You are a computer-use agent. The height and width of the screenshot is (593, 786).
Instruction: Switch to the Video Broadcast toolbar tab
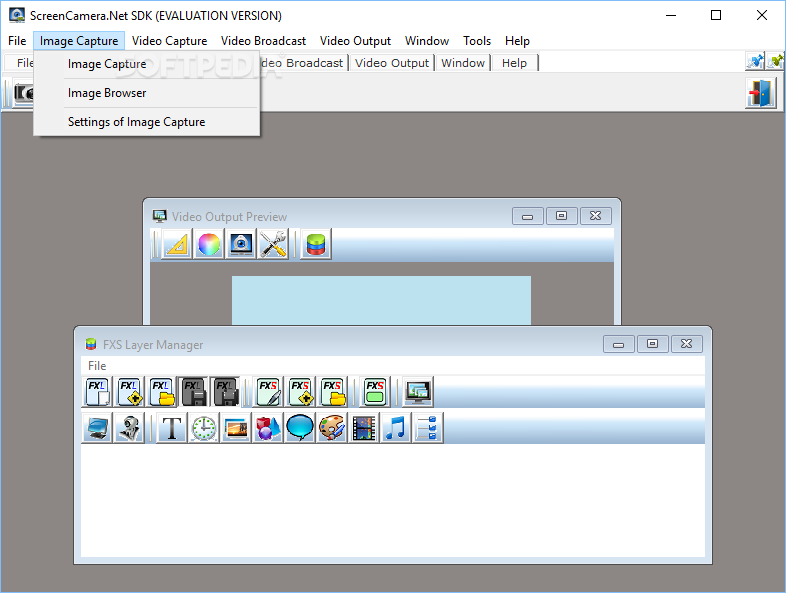coord(304,63)
